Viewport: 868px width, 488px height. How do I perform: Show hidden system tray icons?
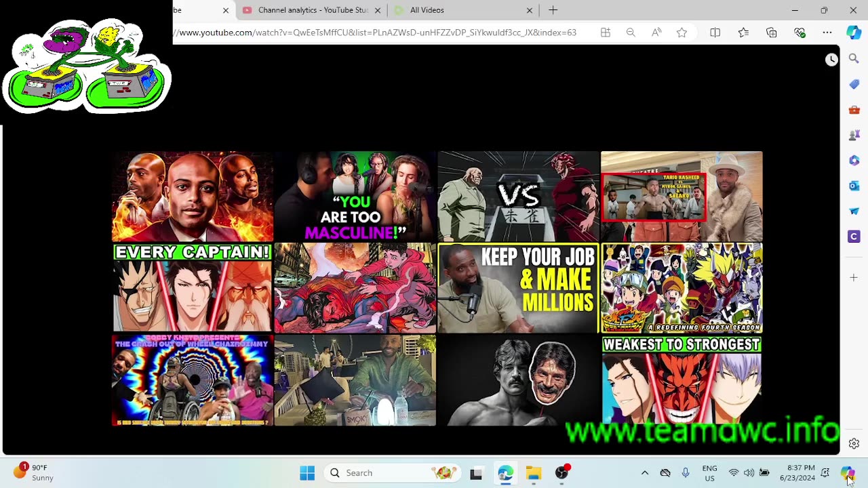(645, 473)
